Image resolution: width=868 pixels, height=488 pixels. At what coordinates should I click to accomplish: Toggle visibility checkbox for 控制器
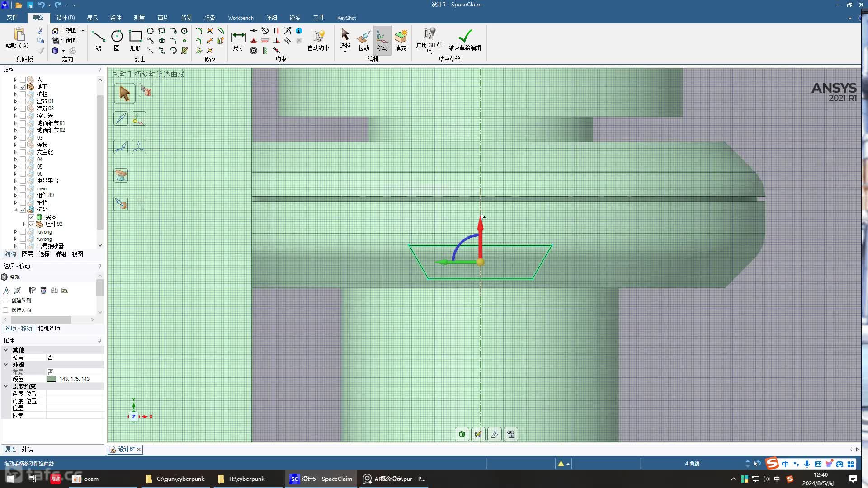pyautogui.click(x=23, y=116)
